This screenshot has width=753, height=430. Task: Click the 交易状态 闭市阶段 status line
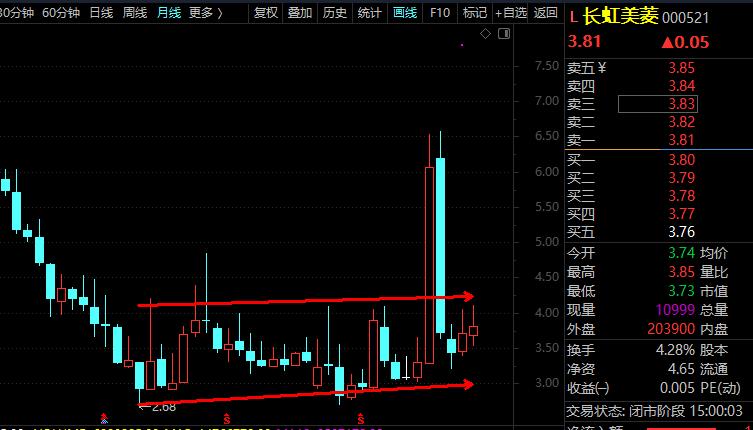(x=654, y=411)
